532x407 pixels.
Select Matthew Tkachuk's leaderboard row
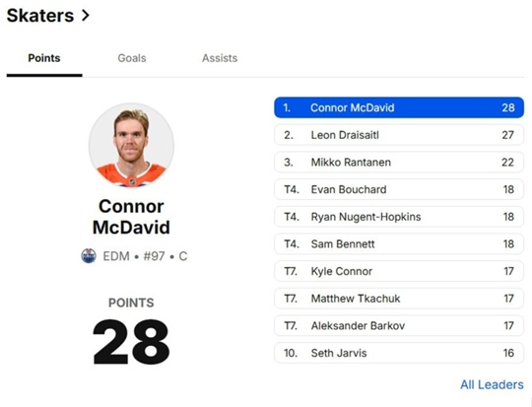click(x=399, y=299)
